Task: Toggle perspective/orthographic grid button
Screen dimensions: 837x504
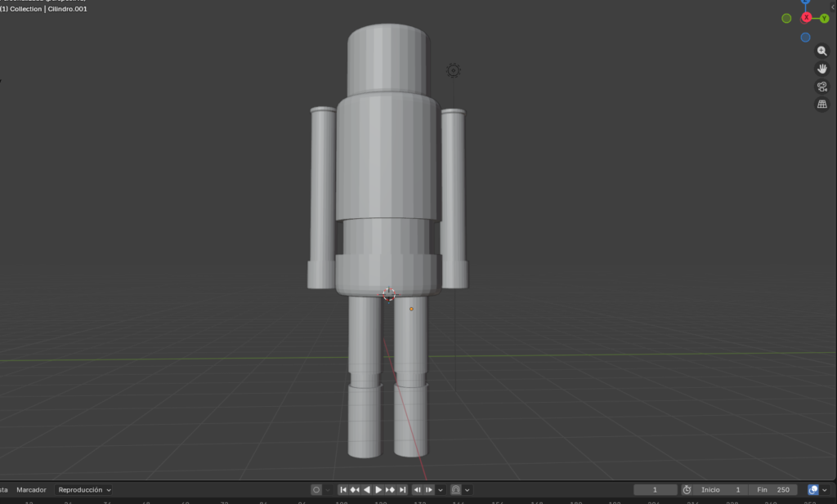Action: coord(822,104)
